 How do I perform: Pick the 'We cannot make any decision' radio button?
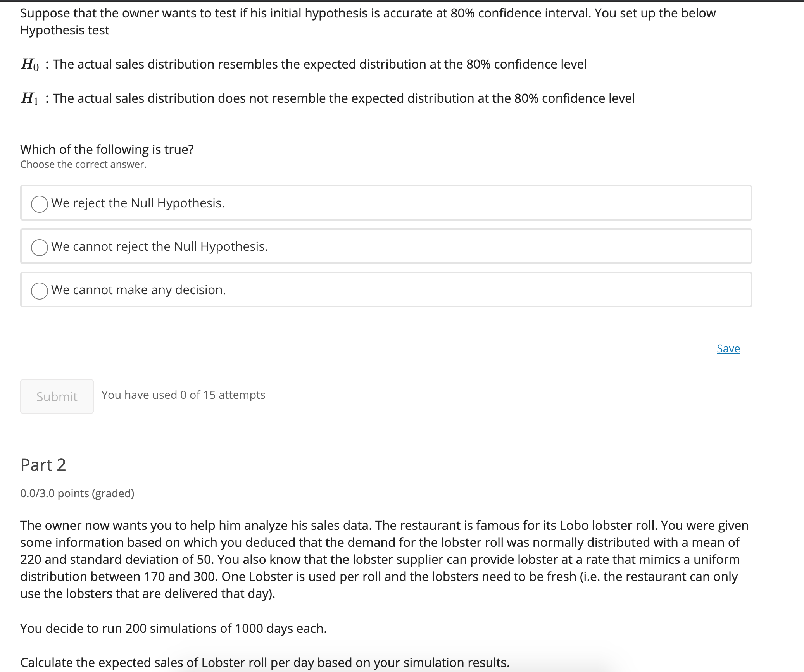click(40, 291)
